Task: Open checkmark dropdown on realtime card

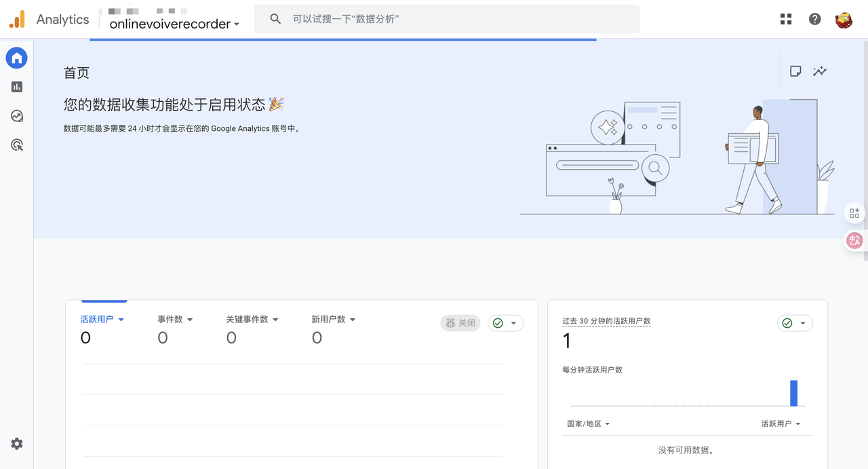Action: click(794, 323)
